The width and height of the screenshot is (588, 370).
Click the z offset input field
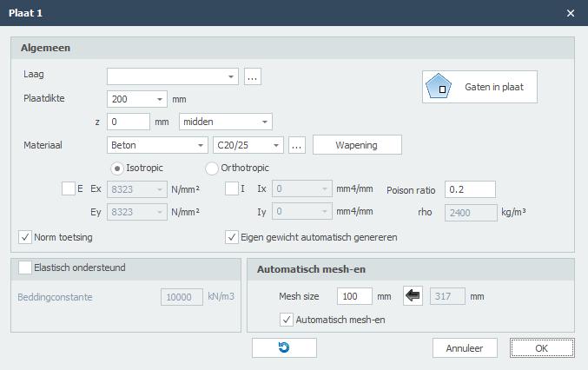129,122
